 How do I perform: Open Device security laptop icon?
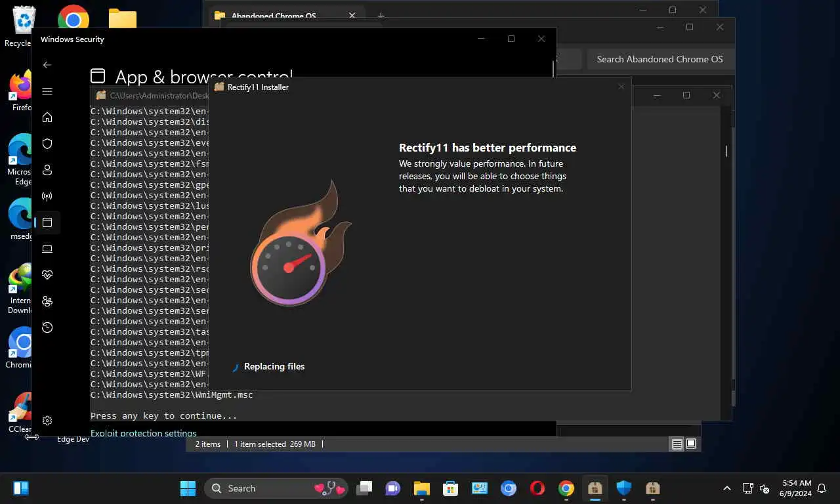point(47,249)
